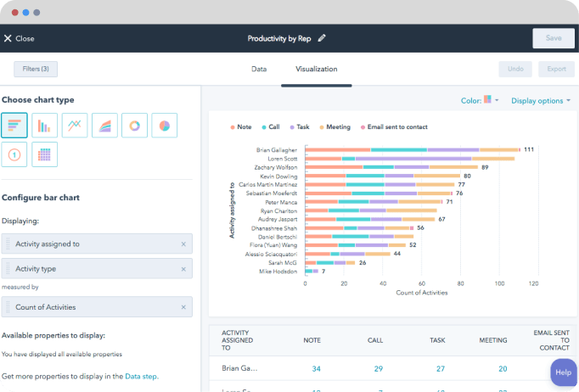Toggle the Note series in legend
Screen dimensions: 579x392
tap(240, 127)
